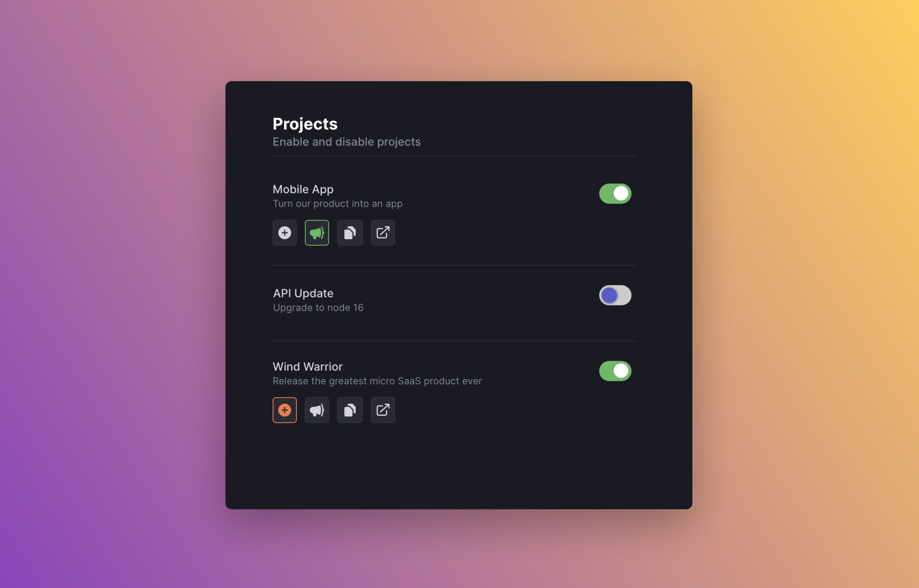Toggle the API Update project switch

point(614,295)
